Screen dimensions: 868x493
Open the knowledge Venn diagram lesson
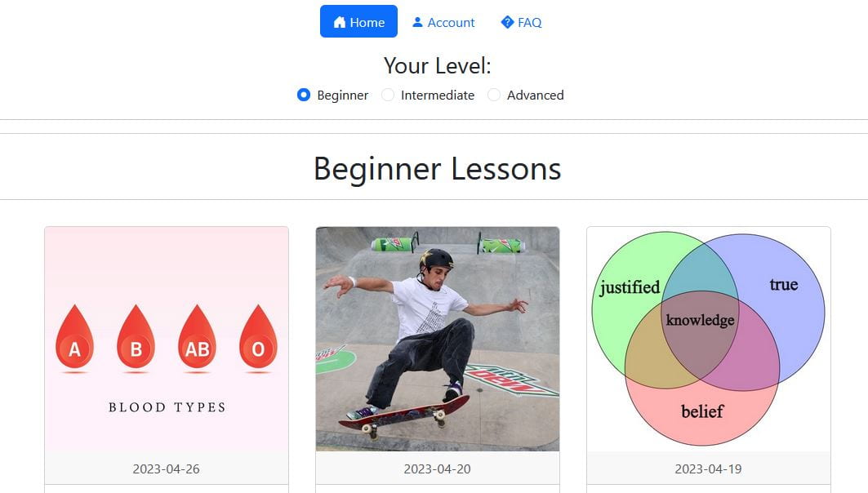(709, 339)
